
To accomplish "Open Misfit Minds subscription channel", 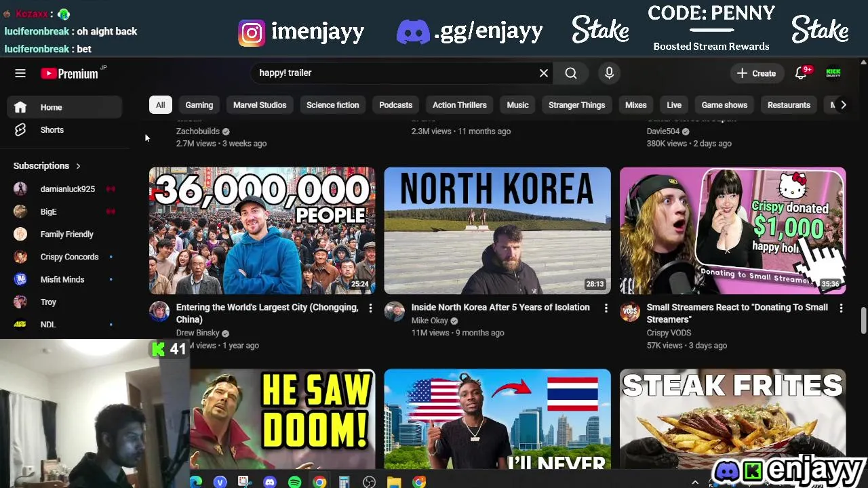I will (x=64, y=279).
